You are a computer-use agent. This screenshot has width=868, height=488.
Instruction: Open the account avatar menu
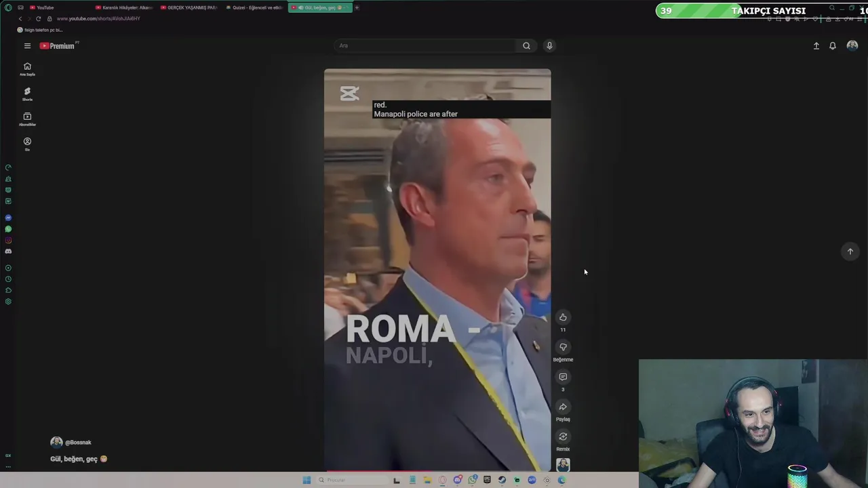(852, 45)
